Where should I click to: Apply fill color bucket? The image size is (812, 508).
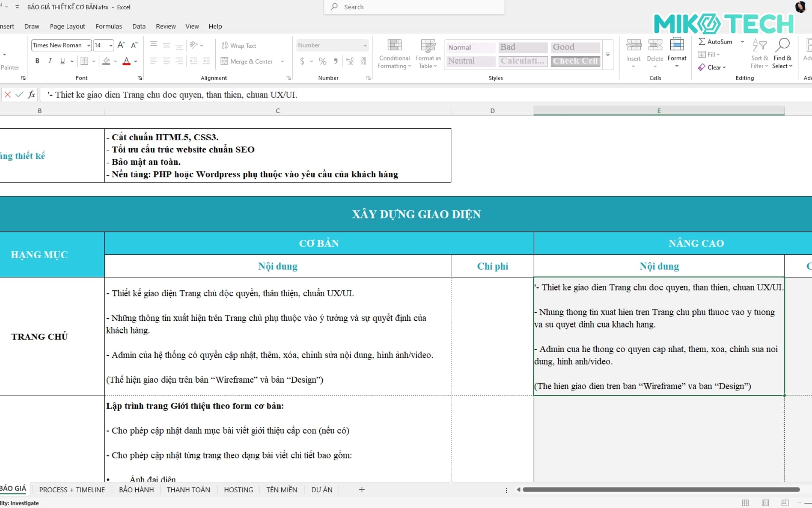pos(107,61)
